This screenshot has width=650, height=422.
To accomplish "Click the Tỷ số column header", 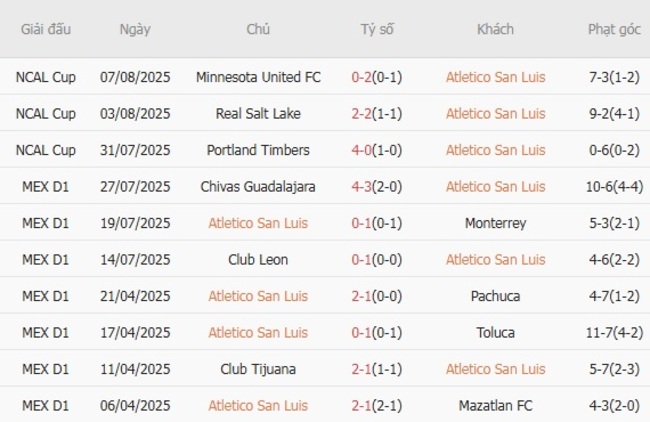I will coord(377,29).
